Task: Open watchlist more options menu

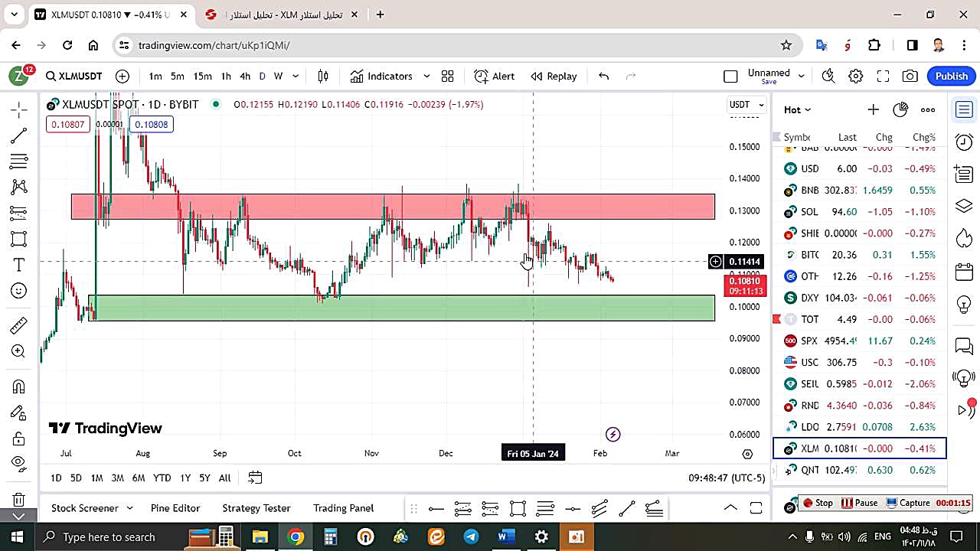Action: click(928, 109)
